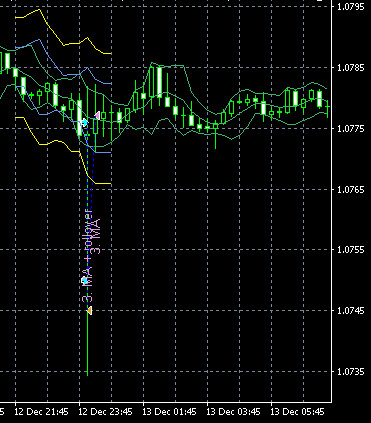
Task: Click the '13 Dec 03:45' time label
Action: coord(233,412)
